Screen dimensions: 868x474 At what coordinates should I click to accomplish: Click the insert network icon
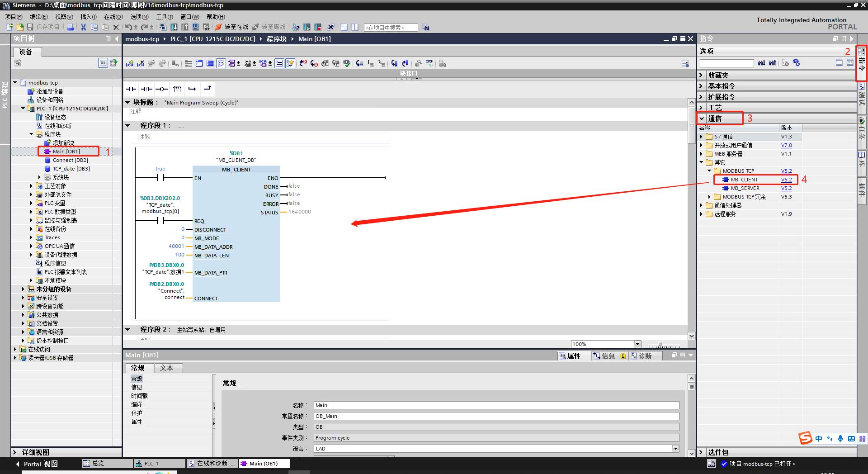(x=130, y=63)
